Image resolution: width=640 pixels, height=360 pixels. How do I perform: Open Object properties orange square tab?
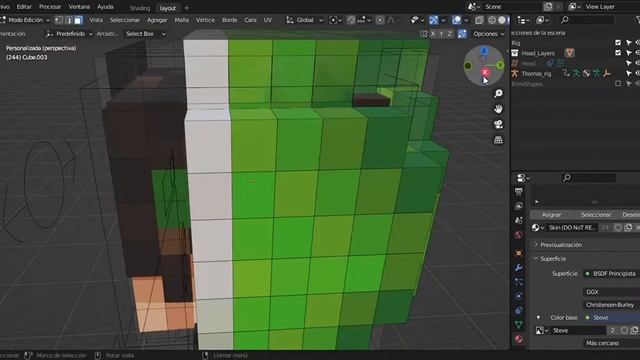(519, 253)
